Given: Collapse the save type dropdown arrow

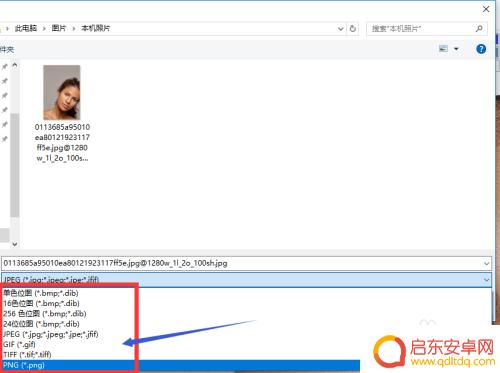Looking at the screenshot, I should (487, 280).
